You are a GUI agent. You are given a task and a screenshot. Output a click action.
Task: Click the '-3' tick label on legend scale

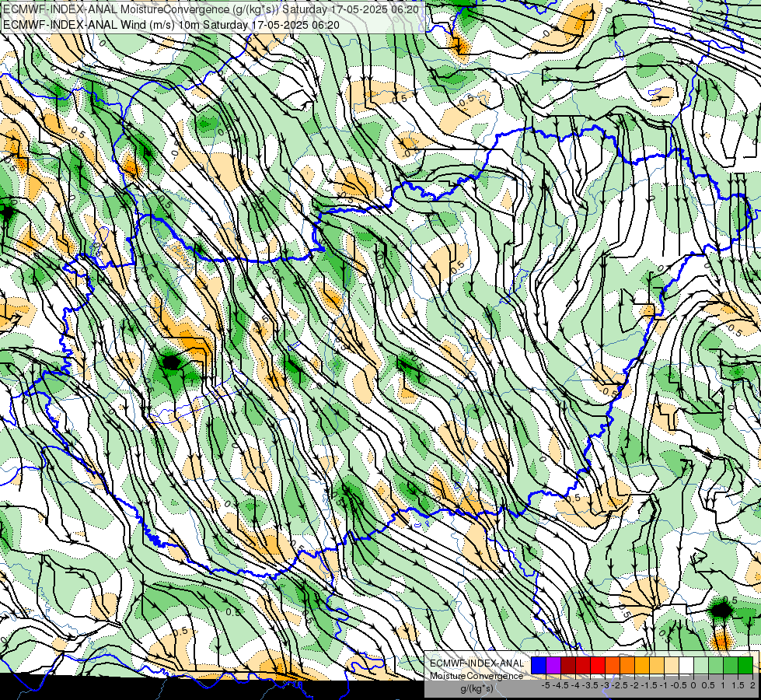[x=605, y=685]
